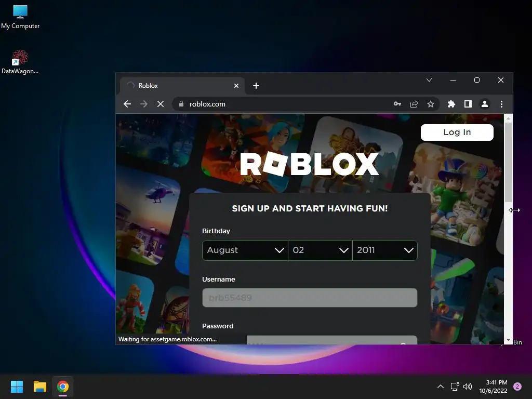Viewport: 532px width, 399px height.
Task: Maximize the Chrome window
Action: pyautogui.click(x=477, y=80)
